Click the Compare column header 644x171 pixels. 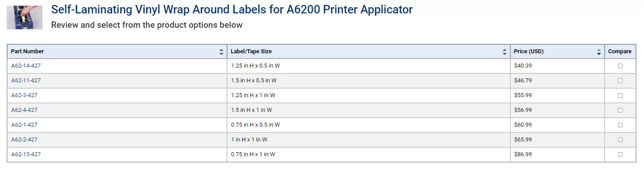pos(620,51)
